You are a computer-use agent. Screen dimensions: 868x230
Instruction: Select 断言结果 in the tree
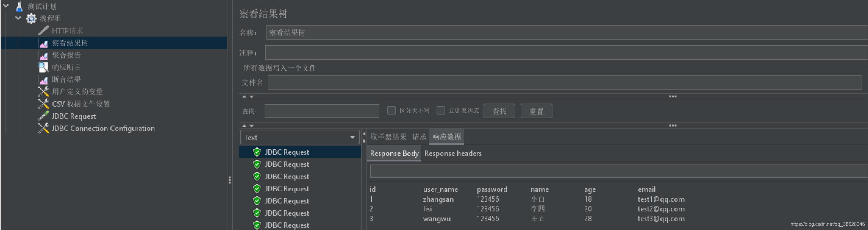click(66, 80)
